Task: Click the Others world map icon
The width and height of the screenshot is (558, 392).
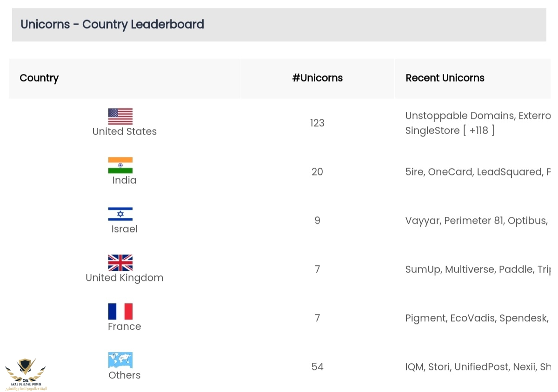Action: pos(120,360)
